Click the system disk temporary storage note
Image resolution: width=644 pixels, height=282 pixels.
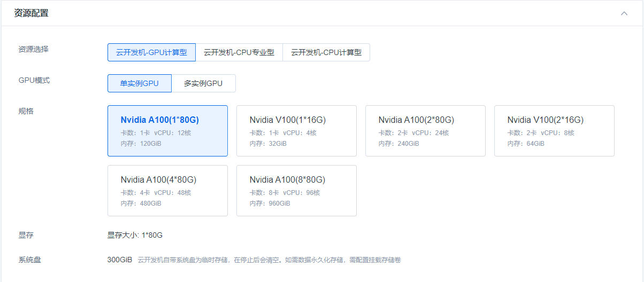click(x=269, y=260)
